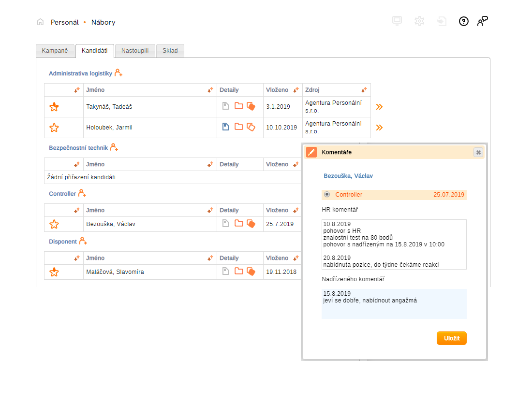This screenshot has height=401, width=532.
Task: Open the user chat icon in header
Action: pos(482,21)
